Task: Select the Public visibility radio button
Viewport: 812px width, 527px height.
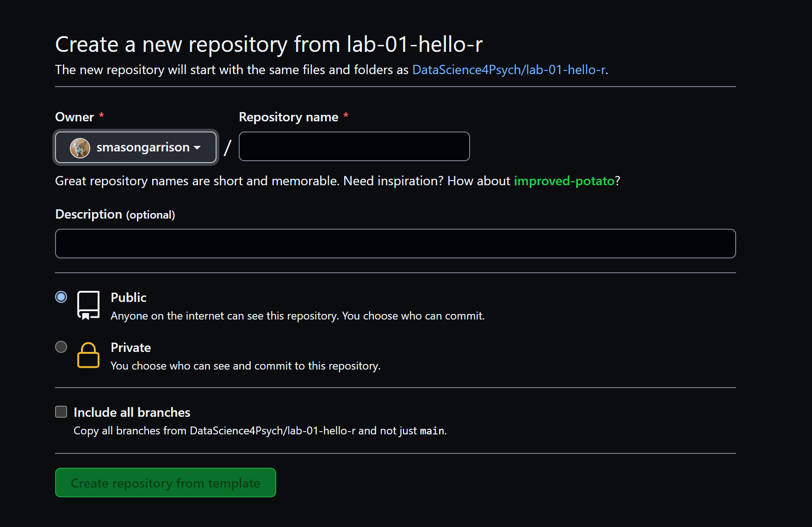Action: pos(61,297)
